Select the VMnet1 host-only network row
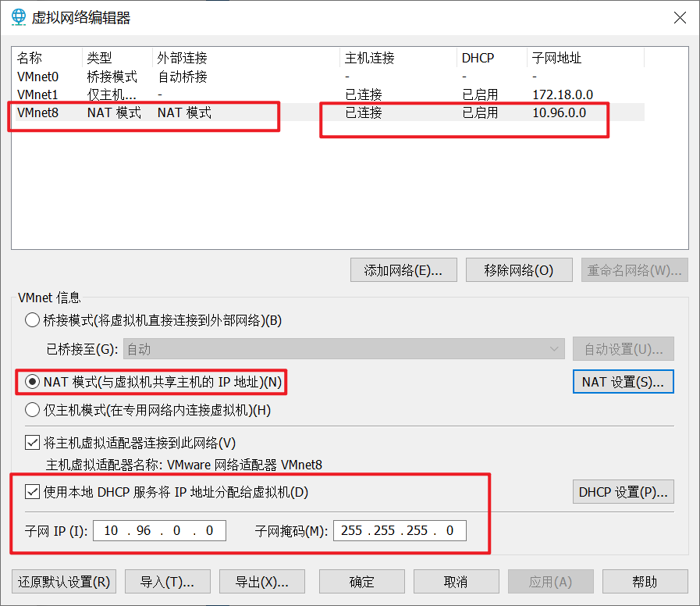Viewport: 700px width, 606px height. [x=37, y=94]
